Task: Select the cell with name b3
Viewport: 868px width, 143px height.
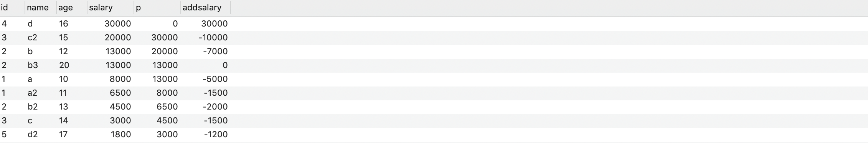Action: pyautogui.click(x=41, y=65)
